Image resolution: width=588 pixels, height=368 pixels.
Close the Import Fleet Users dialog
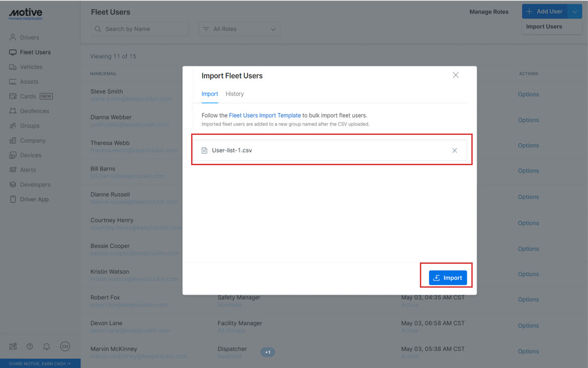pos(456,75)
